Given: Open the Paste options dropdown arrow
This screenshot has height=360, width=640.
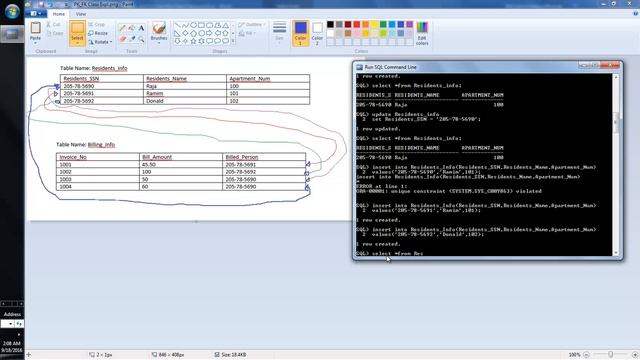Looking at the screenshot, I should click(x=36, y=42).
